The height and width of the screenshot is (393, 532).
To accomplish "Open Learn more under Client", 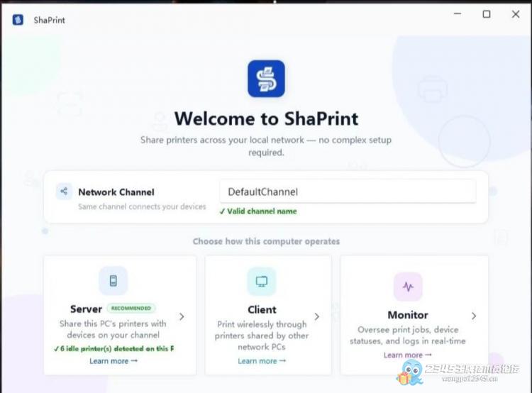I will click(x=262, y=361).
